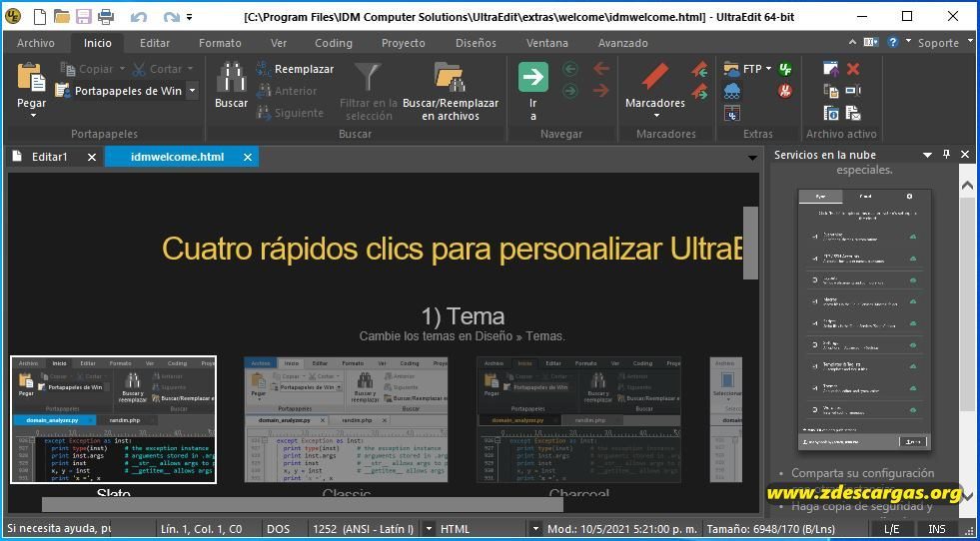Select the Slate theme thumbnail
Screen dimensions: 980x541
[114, 420]
